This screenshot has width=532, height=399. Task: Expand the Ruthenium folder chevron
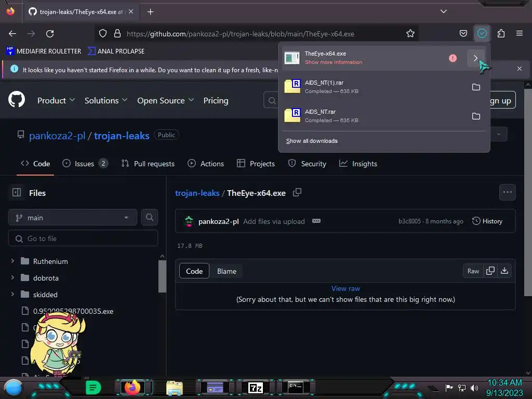[x=12, y=261]
